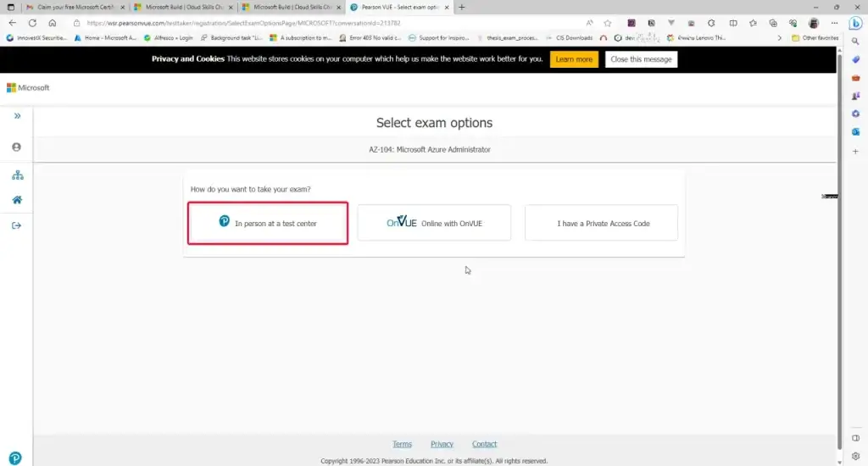
Task: Expand bookmarks overflow chevron
Action: pos(780,37)
